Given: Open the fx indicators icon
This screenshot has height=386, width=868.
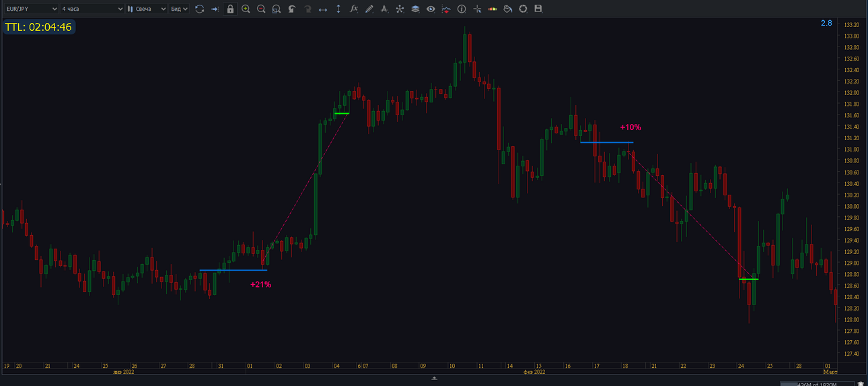Looking at the screenshot, I should coord(354,9).
